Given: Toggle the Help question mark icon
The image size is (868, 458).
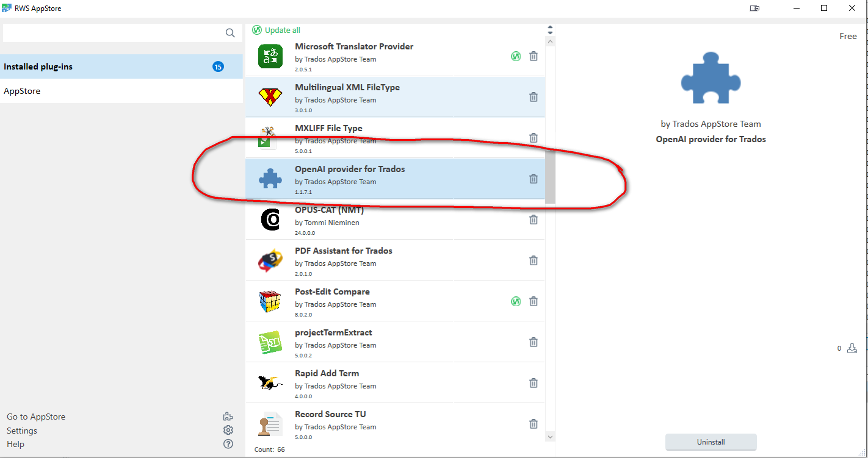Looking at the screenshot, I should (x=228, y=444).
